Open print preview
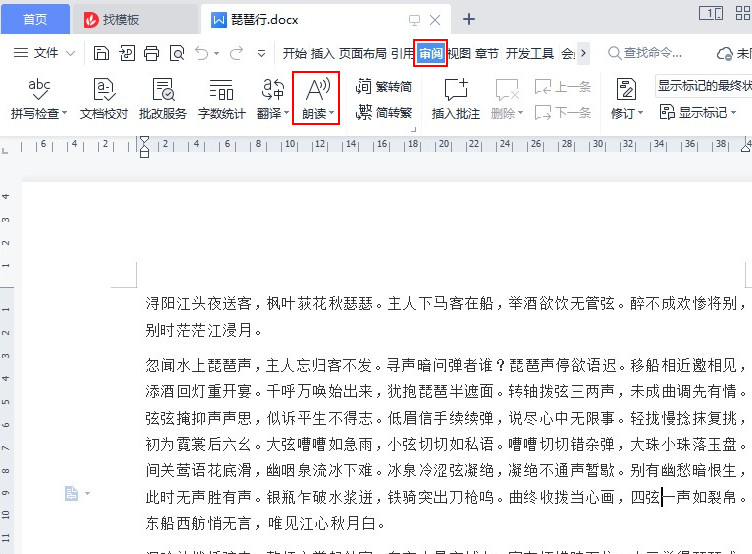The width and height of the screenshot is (752, 554). [177, 53]
